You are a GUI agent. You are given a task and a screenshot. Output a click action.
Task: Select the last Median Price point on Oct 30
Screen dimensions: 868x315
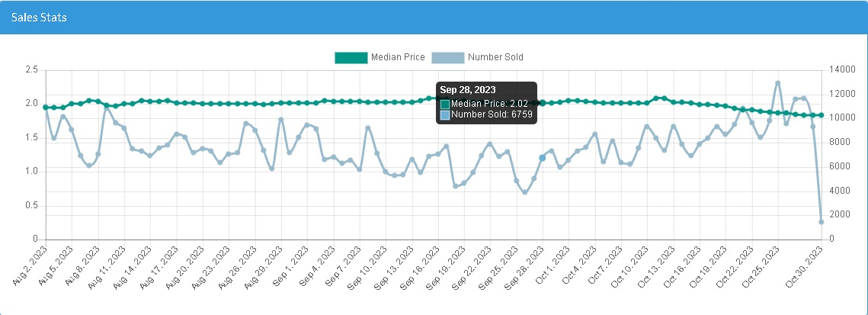(822, 115)
